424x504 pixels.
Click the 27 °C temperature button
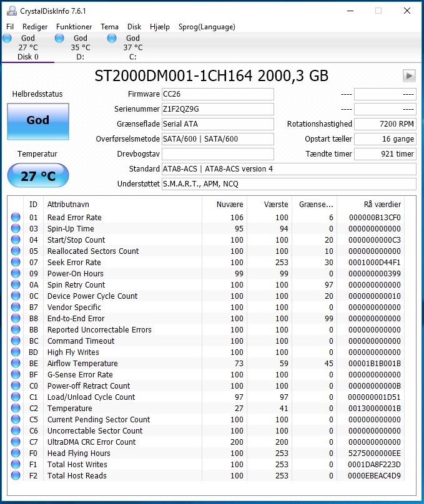click(38, 175)
